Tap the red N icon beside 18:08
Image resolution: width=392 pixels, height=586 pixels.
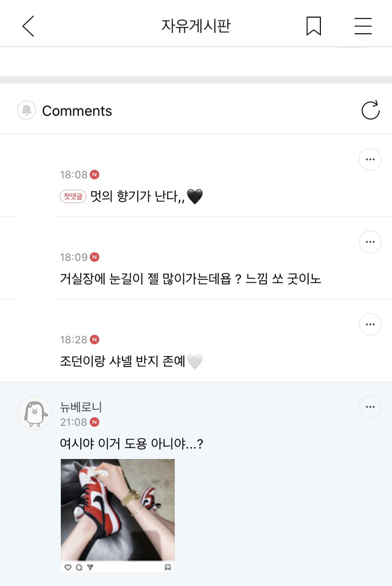point(95,175)
